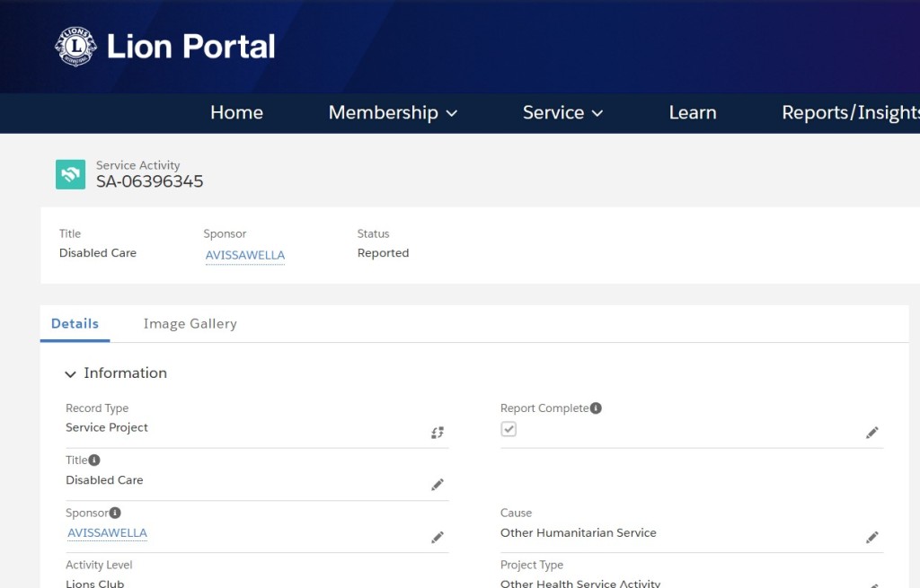Click Other Humanitarian Service cause value
Viewport: 920px width, 588px height.
[x=578, y=533]
